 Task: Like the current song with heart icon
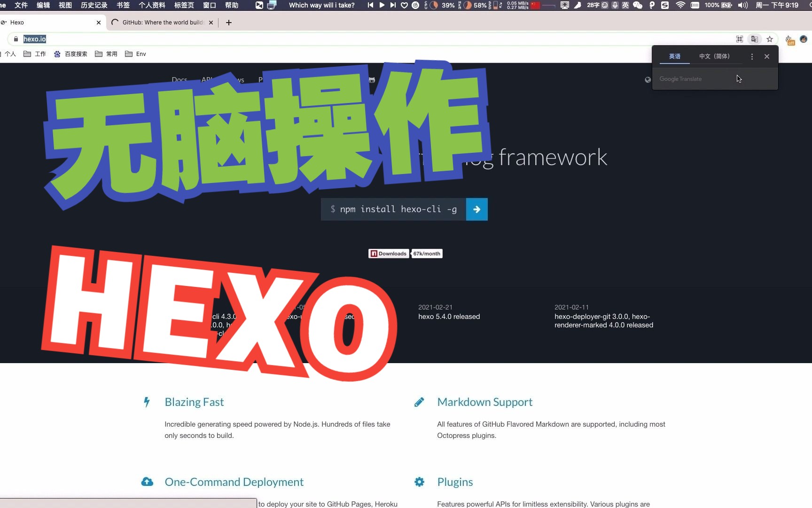(404, 5)
